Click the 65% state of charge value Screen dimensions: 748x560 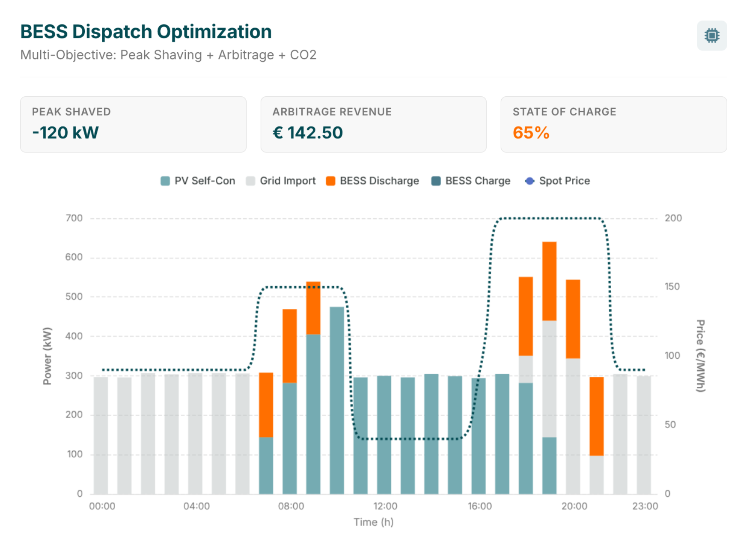click(x=531, y=133)
